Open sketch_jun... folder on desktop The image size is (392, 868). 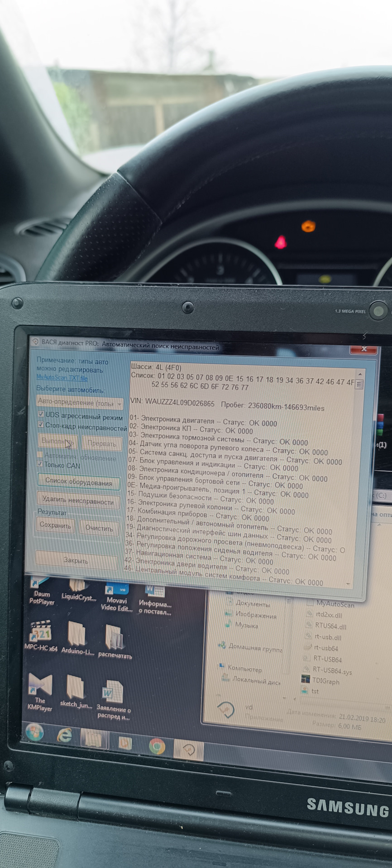click(76, 692)
